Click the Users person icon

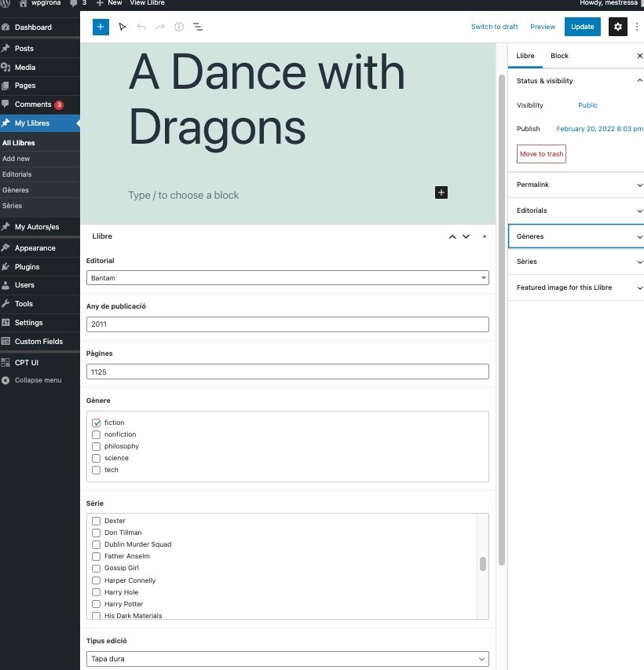pos(5,285)
